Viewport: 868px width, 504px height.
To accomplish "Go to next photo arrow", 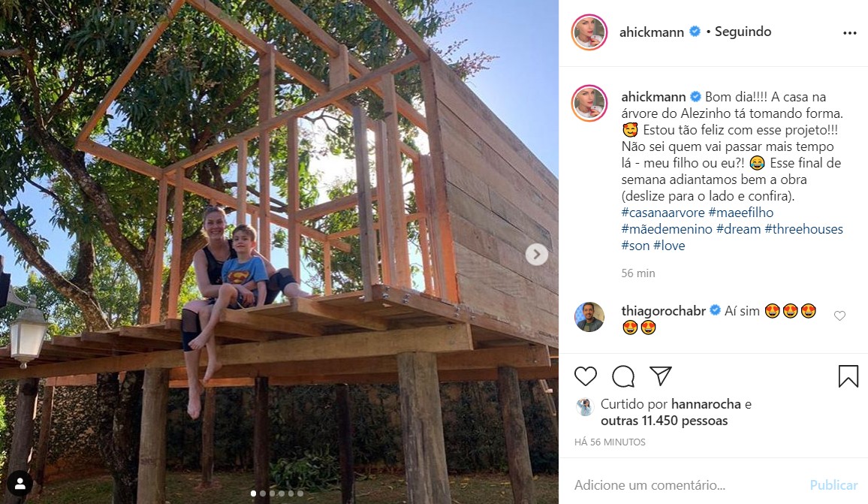I will [536, 254].
